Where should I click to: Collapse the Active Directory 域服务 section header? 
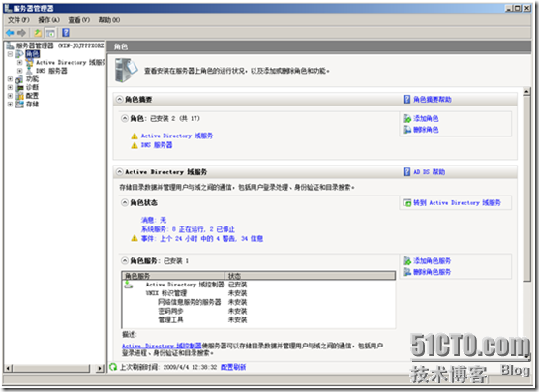point(119,172)
